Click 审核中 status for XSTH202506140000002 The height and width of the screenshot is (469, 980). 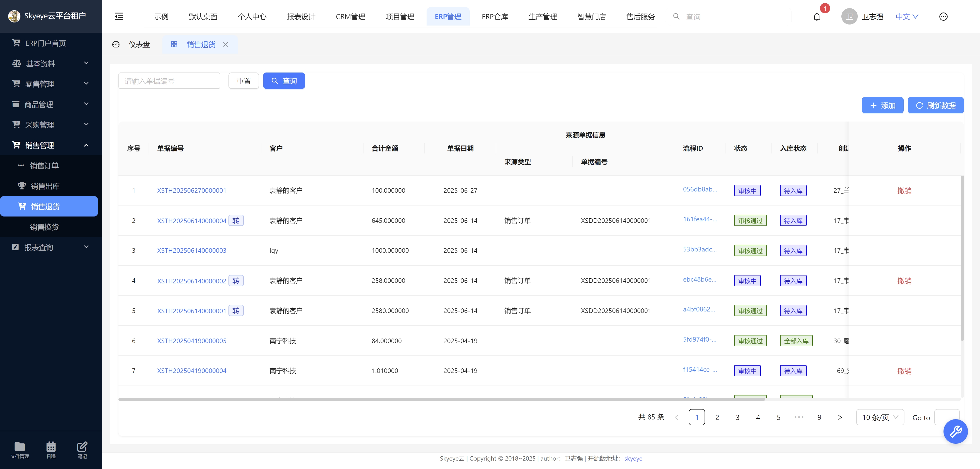tap(747, 281)
